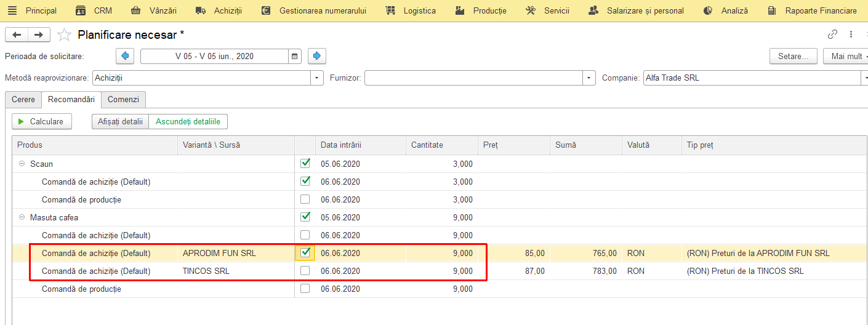
Task: Go to Principal section
Action: (41, 10)
